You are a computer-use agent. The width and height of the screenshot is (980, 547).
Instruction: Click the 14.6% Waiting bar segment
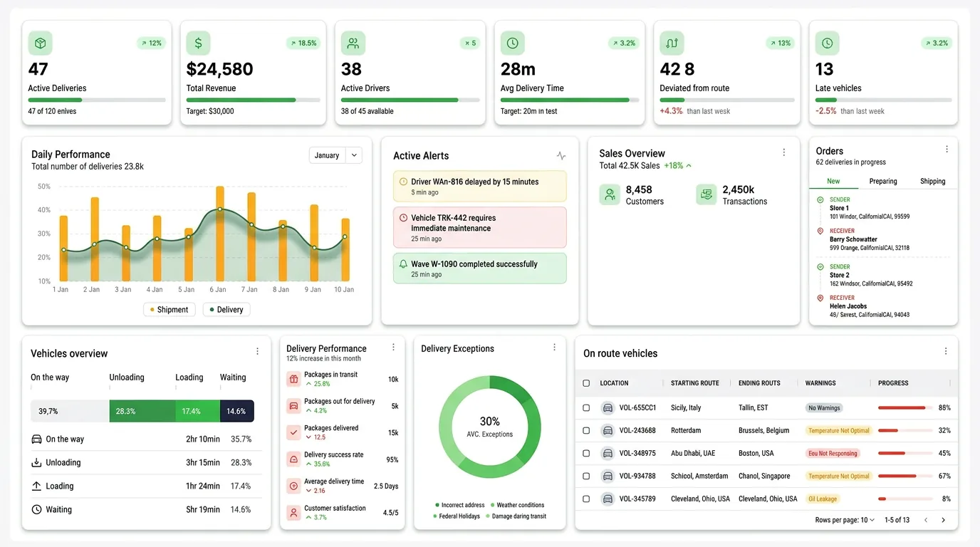[236, 411]
